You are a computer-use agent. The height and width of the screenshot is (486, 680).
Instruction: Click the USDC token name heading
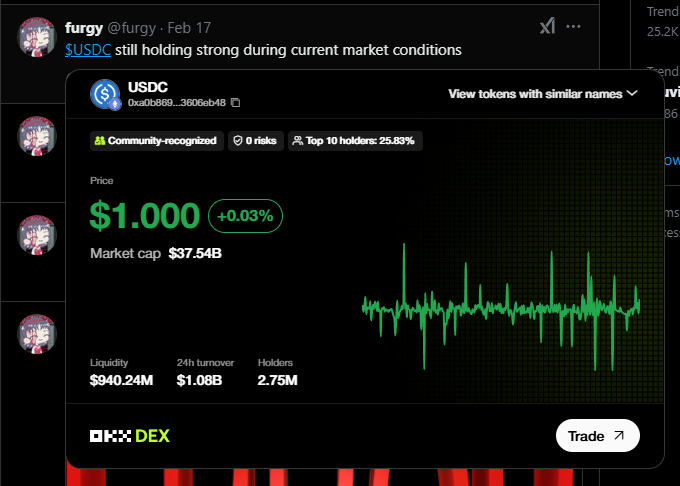tap(148, 87)
